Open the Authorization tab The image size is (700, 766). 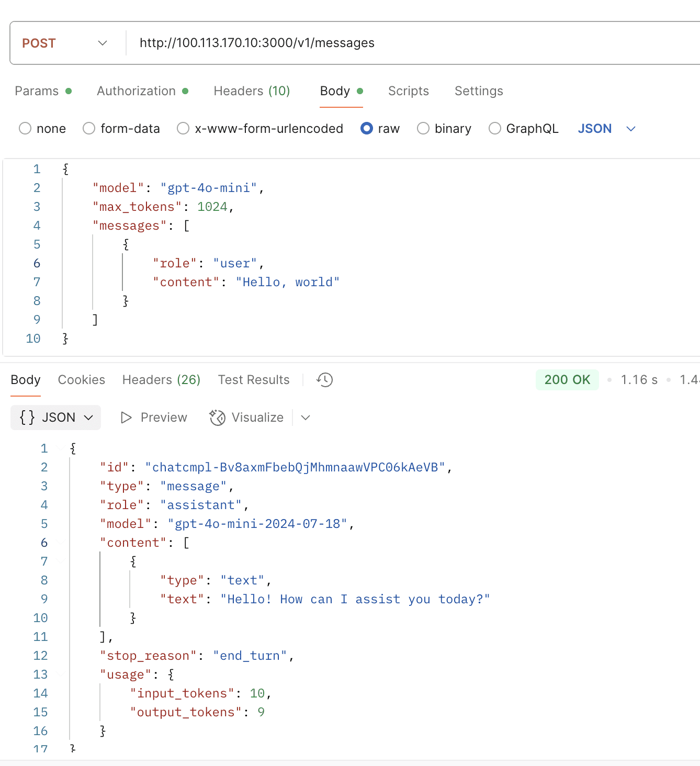(136, 91)
